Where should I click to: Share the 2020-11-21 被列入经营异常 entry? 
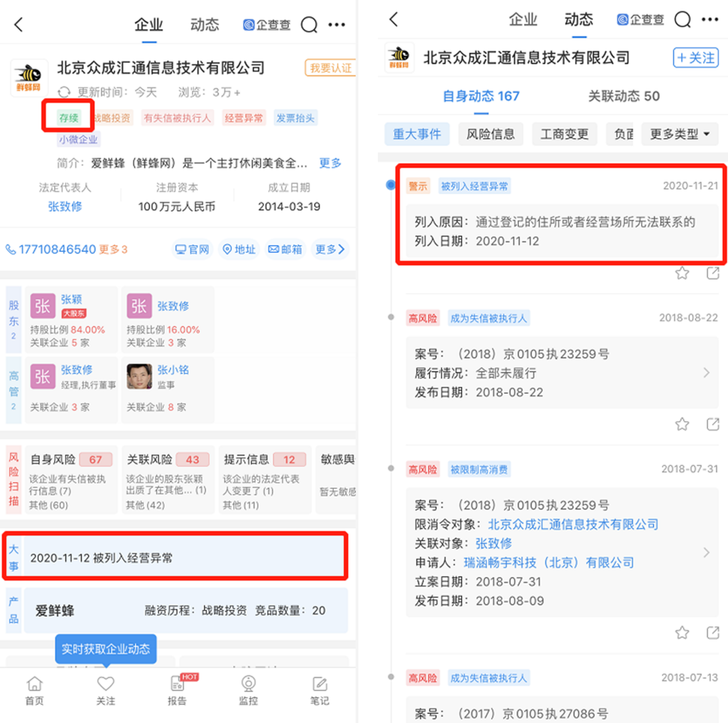tap(713, 273)
